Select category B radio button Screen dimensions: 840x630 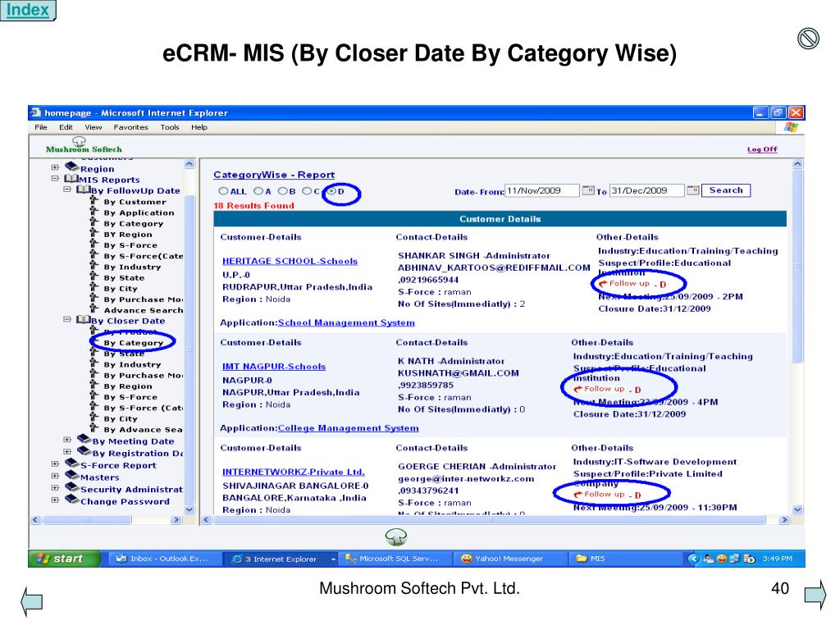[283, 191]
